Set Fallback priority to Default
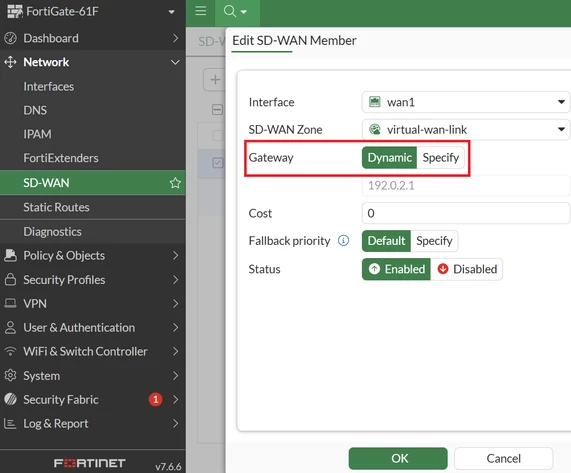The height and width of the screenshot is (473, 571). point(386,241)
